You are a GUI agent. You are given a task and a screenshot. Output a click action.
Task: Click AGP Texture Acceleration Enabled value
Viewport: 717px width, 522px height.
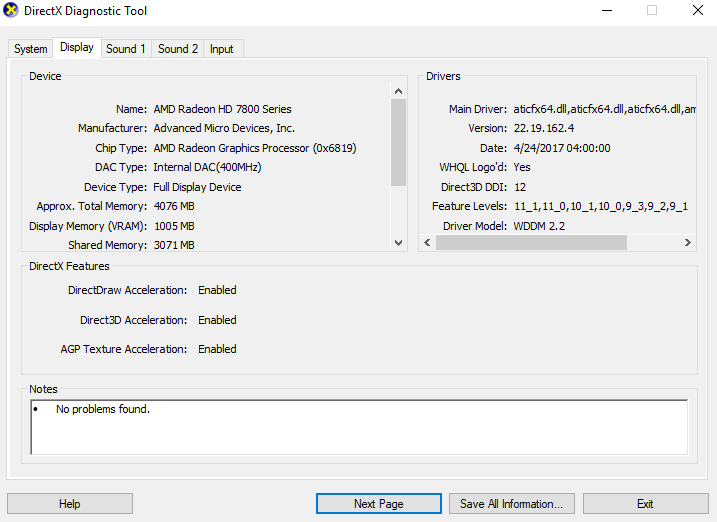[x=217, y=349]
